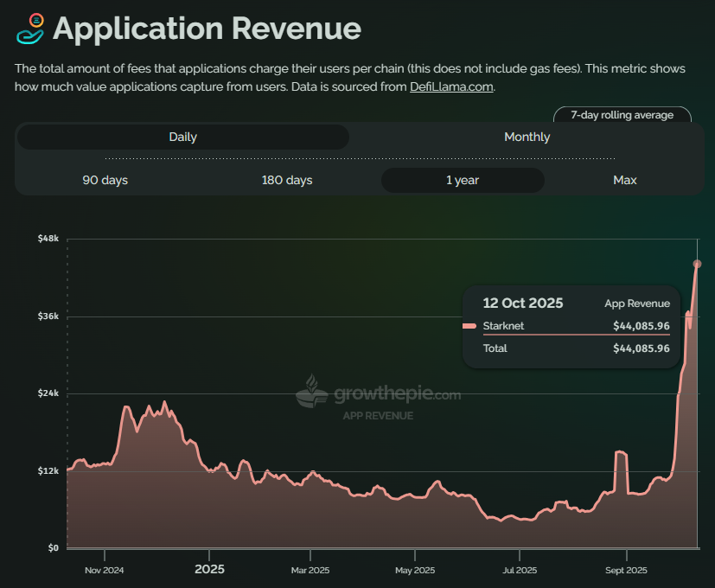Click the Application Revenue hand-coin icon
This screenshot has width=715, height=588.
pos(30,29)
